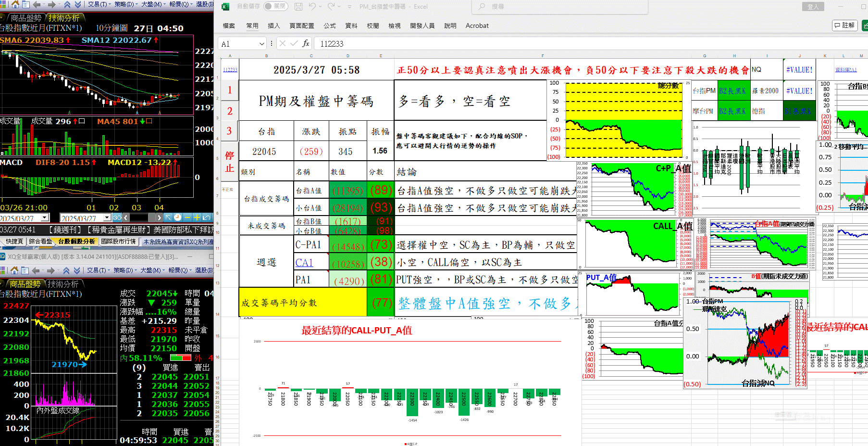The image size is (868, 446).
Task: Click the 註解 comments button
Action: click(x=845, y=25)
